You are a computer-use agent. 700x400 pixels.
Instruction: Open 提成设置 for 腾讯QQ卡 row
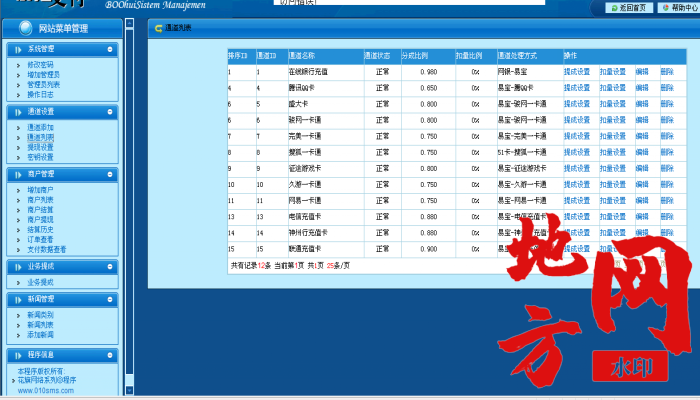tap(577, 88)
